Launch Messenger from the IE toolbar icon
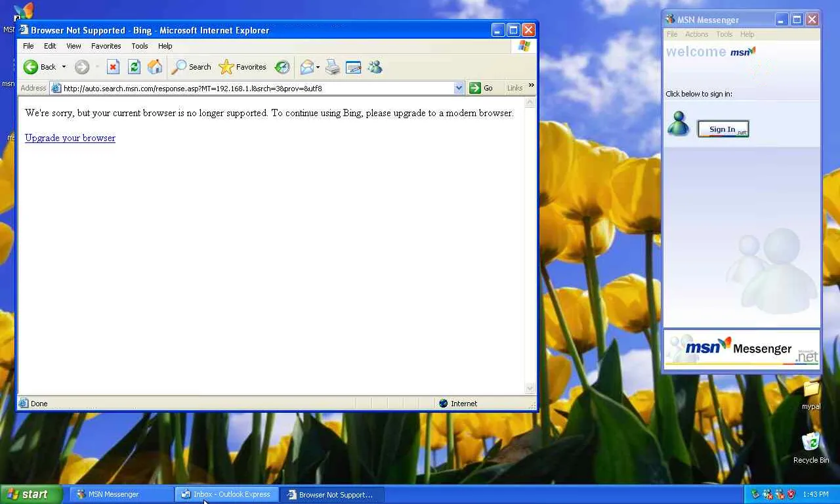Viewport: 840px width, 504px height. pos(375,67)
